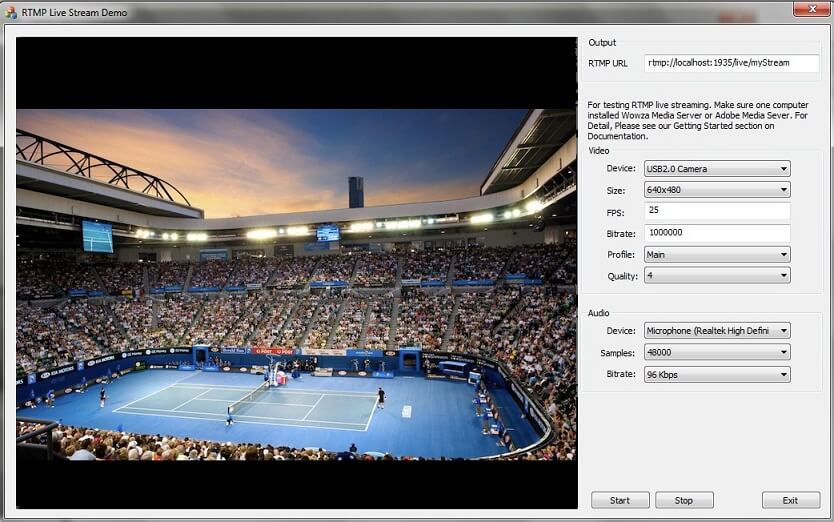Click the "Profile:" label
834x522 pixels.
pyautogui.click(x=621, y=254)
